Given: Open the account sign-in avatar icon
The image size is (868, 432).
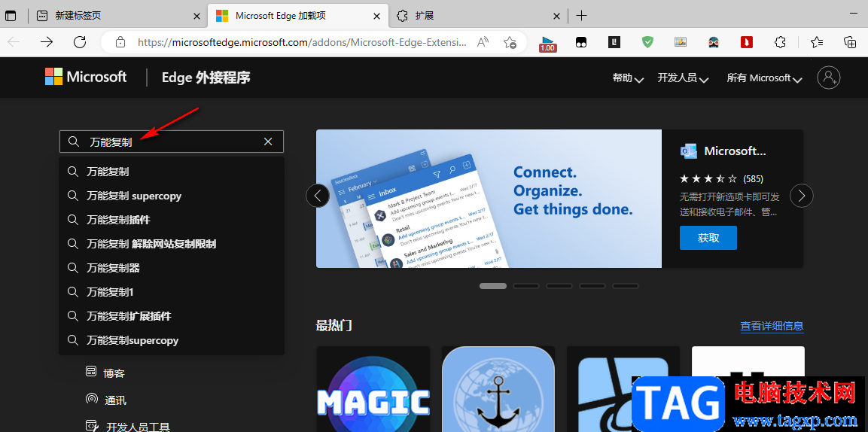Looking at the screenshot, I should pos(829,78).
